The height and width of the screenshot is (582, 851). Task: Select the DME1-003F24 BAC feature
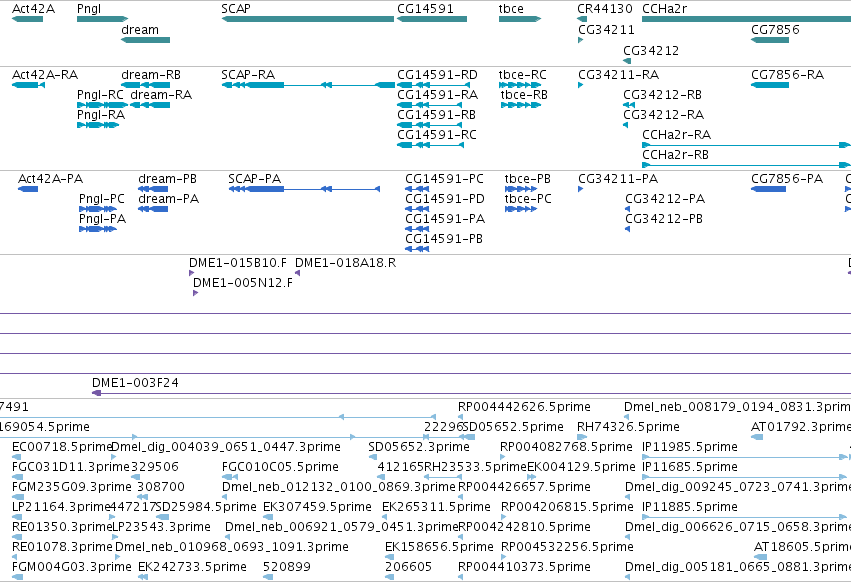pyautogui.click(x=471, y=393)
